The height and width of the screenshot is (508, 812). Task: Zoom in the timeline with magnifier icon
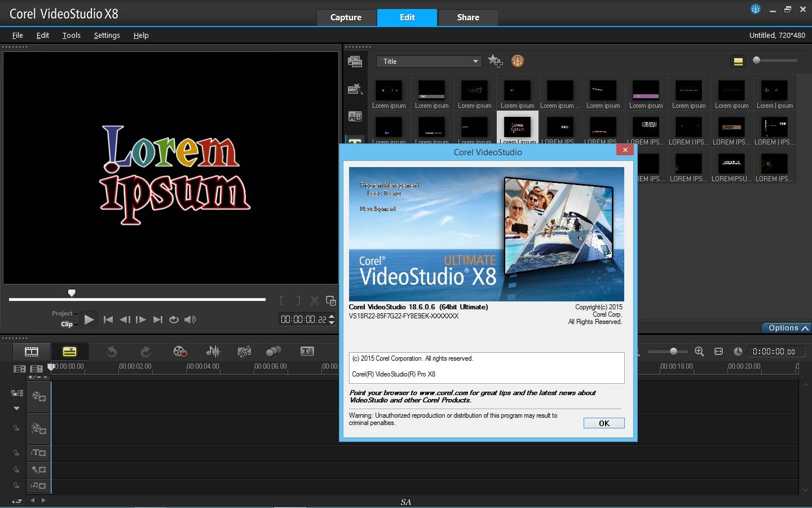(x=699, y=351)
